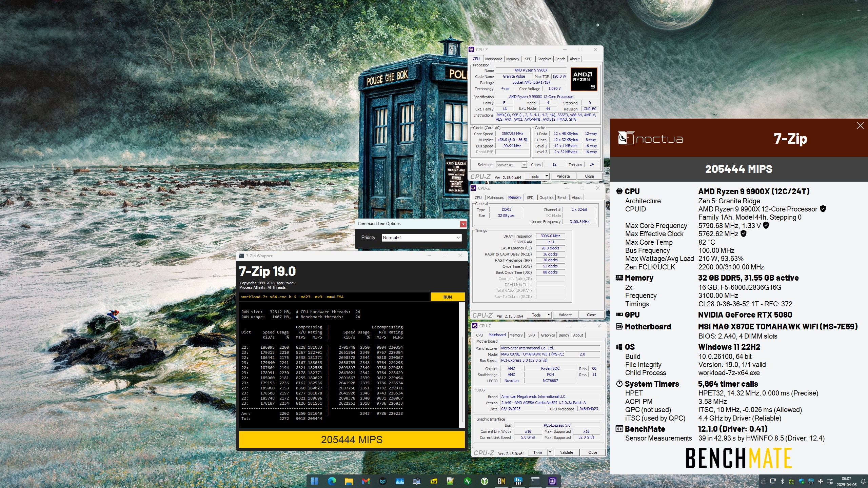Open the Gmail taskbar icon
The image size is (868, 488).
coord(366,481)
